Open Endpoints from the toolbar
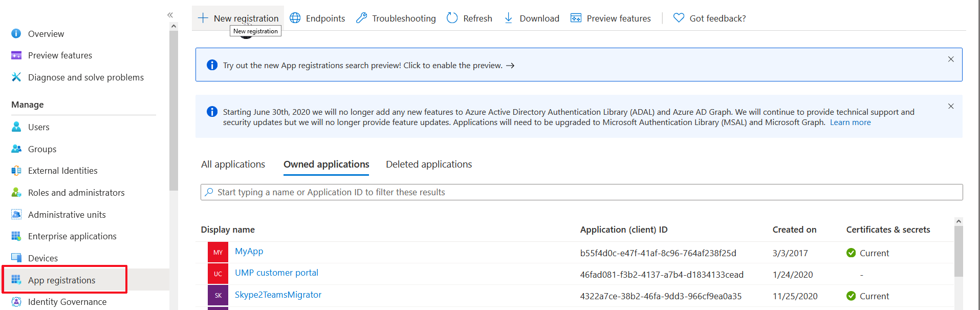The height and width of the screenshot is (310, 980). click(317, 18)
